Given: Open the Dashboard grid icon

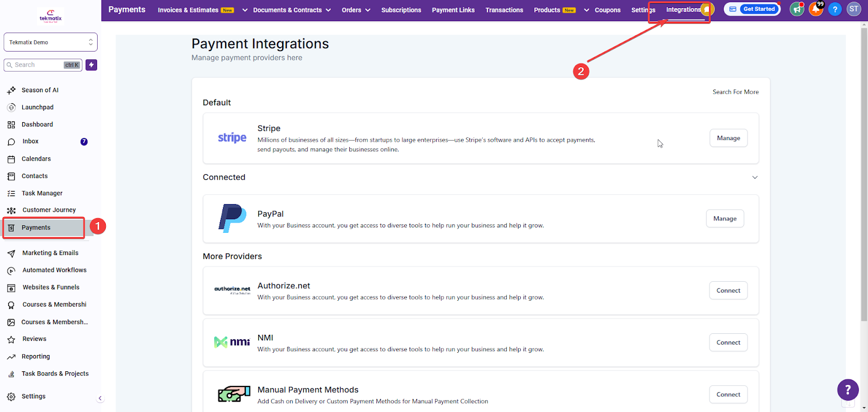Looking at the screenshot, I should [x=11, y=125].
